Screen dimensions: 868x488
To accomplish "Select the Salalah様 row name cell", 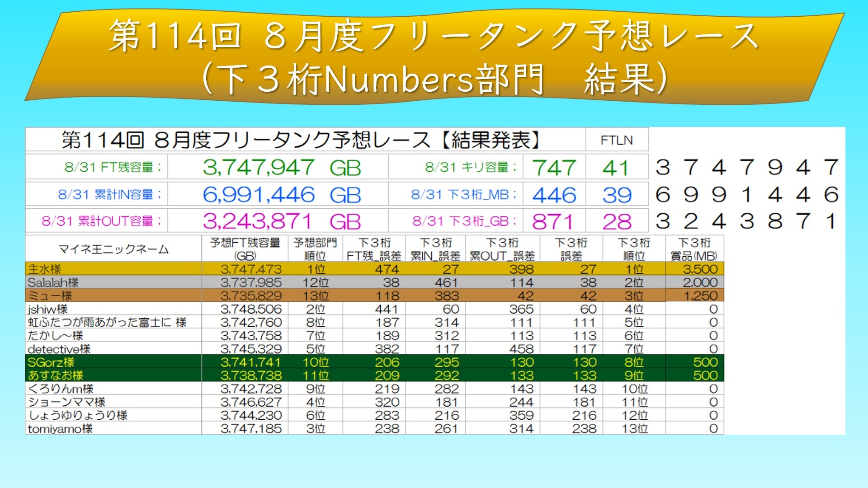I will coord(53,283).
